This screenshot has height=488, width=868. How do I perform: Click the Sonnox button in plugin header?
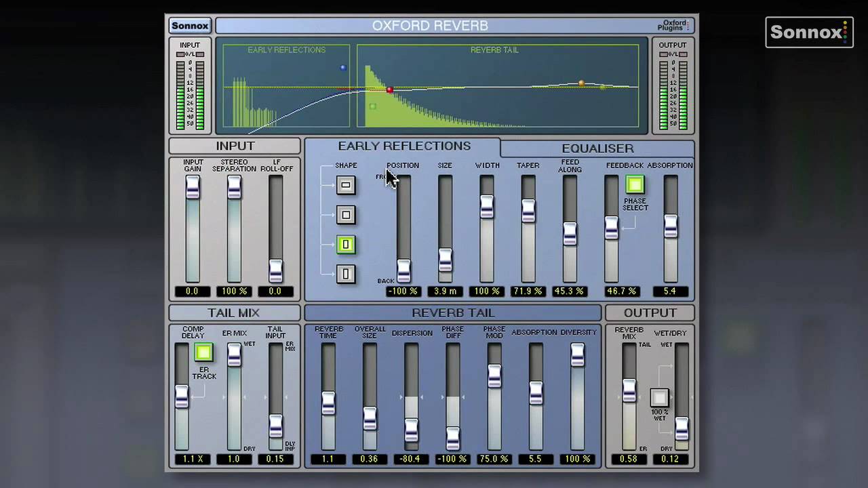tap(190, 26)
